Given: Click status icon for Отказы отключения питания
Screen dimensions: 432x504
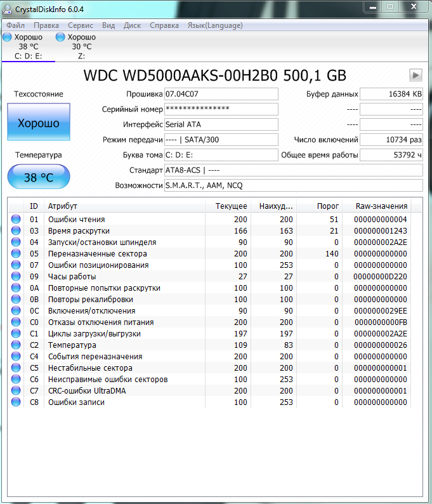Looking at the screenshot, I should tap(16, 322).
